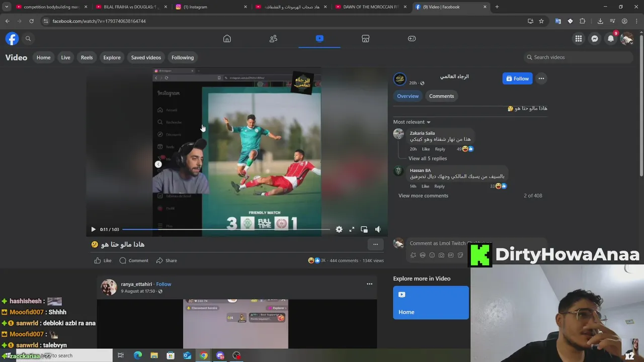Image resolution: width=644 pixels, height=362 pixels.
Task: Open the Marketplace icon
Action: tap(366, 39)
